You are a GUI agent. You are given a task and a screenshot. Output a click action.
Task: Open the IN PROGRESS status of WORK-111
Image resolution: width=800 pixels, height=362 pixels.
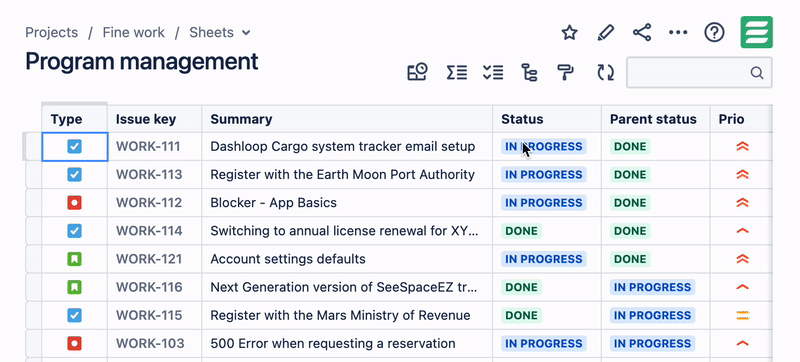click(543, 147)
